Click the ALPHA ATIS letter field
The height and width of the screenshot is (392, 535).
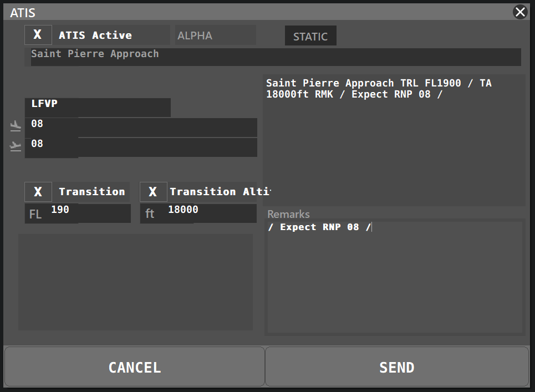215,35
